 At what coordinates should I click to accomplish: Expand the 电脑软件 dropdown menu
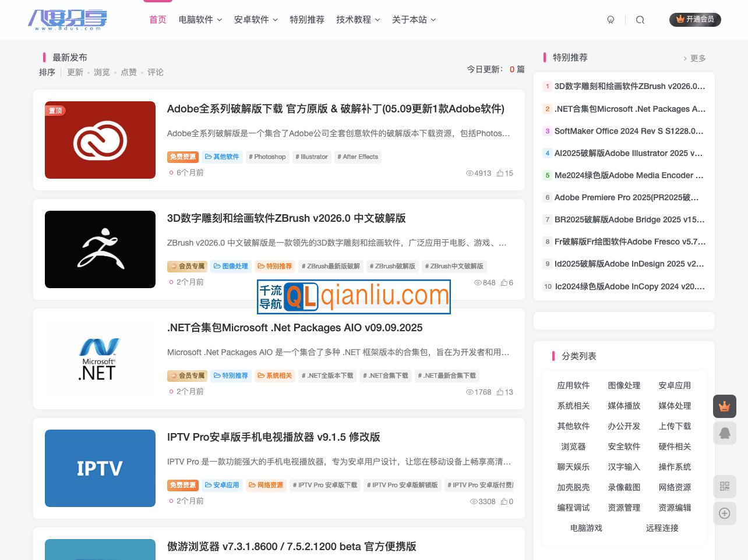tap(200, 20)
